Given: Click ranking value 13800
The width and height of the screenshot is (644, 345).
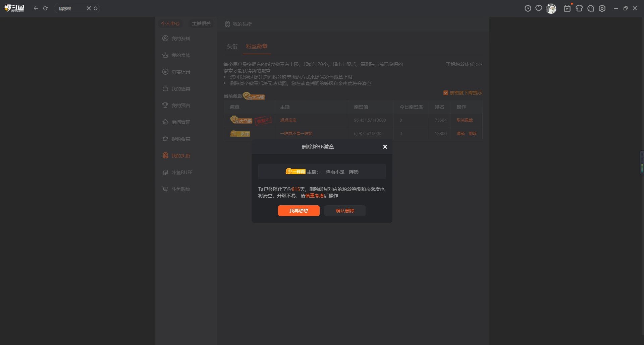Looking at the screenshot, I should tap(441, 133).
